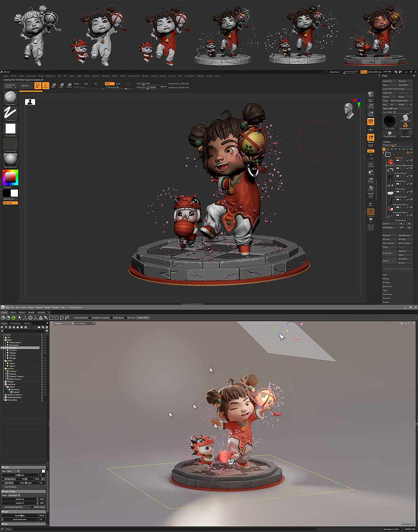The height and width of the screenshot is (532, 418).
Task: Open the Material menu in the lower app
Action: [x=39, y=307]
